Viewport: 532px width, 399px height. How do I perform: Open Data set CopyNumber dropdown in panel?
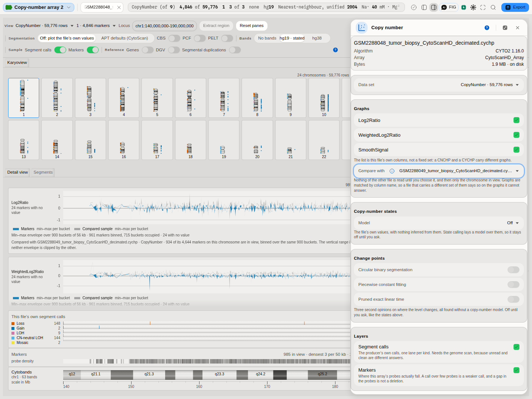[439, 85]
